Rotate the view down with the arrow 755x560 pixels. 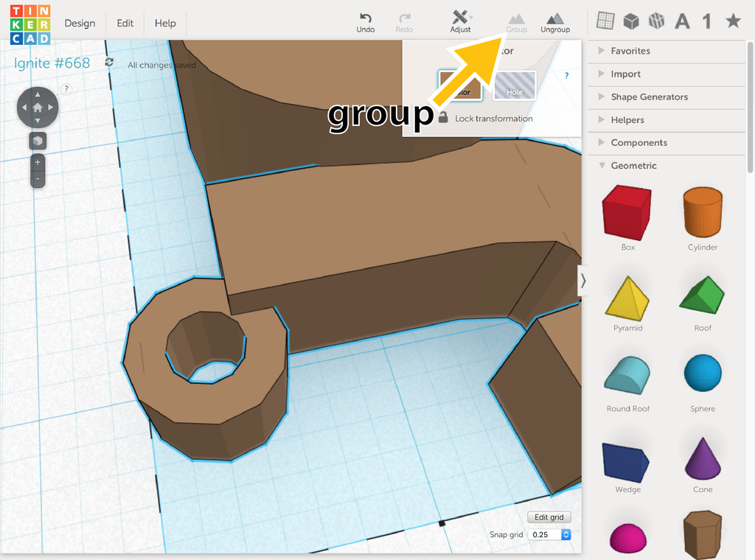pyautogui.click(x=38, y=121)
